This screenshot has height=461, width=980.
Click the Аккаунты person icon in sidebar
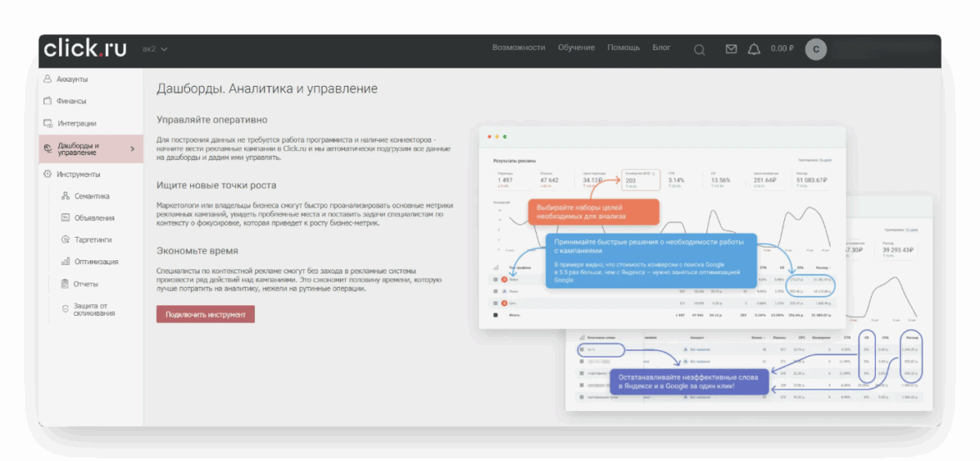[x=47, y=79]
